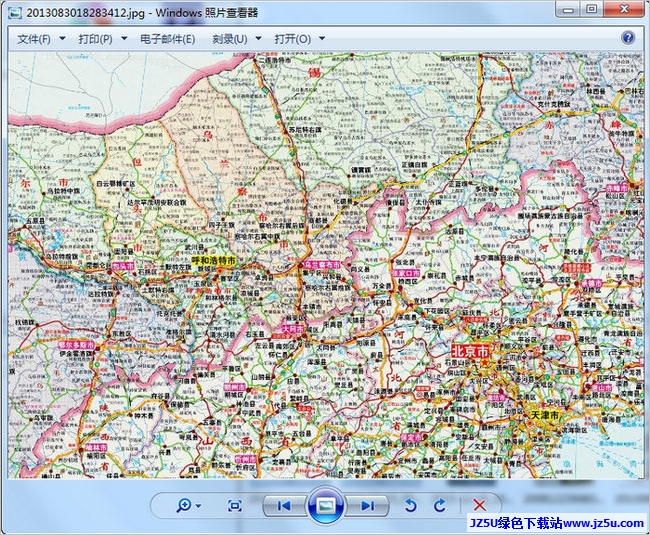Delete the photo with the red X

point(479,506)
